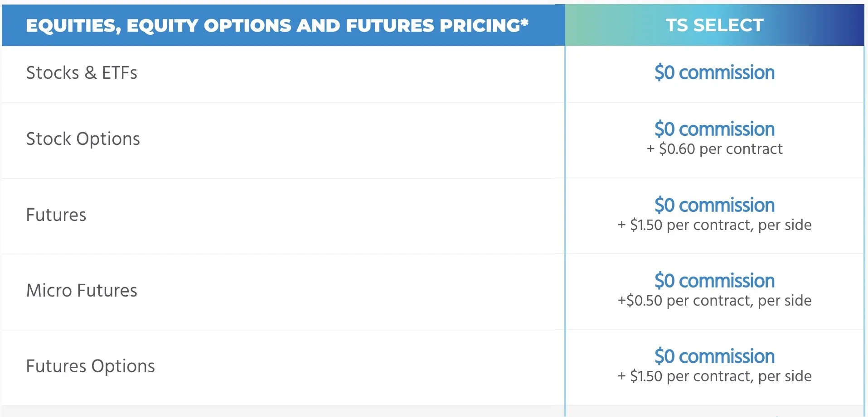Click the +$0.50 per contract, per side text
Viewport: 868px width, 417px height.
tap(714, 301)
